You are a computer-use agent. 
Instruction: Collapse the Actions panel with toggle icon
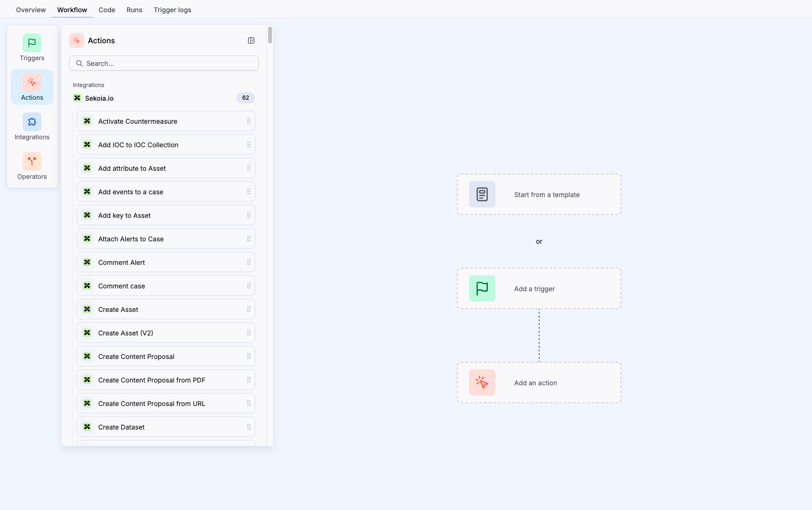(251, 41)
